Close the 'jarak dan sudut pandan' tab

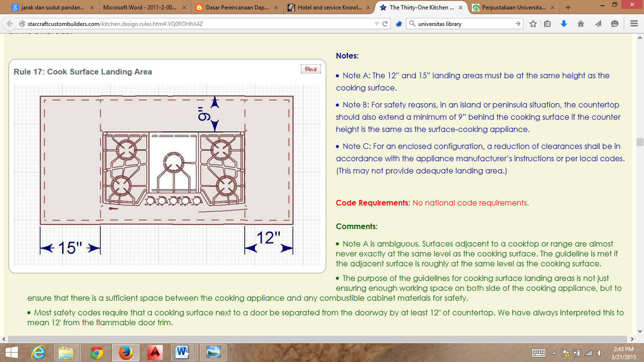[91, 8]
